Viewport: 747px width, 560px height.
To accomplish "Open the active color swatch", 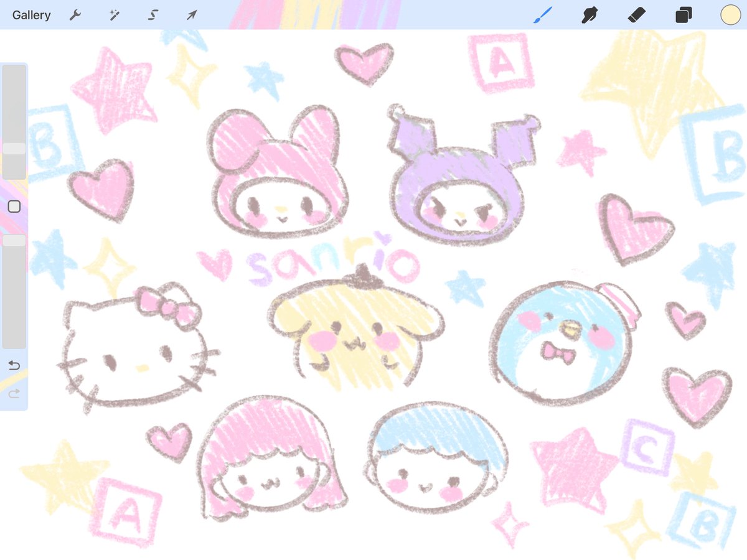I will click(730, 15).
